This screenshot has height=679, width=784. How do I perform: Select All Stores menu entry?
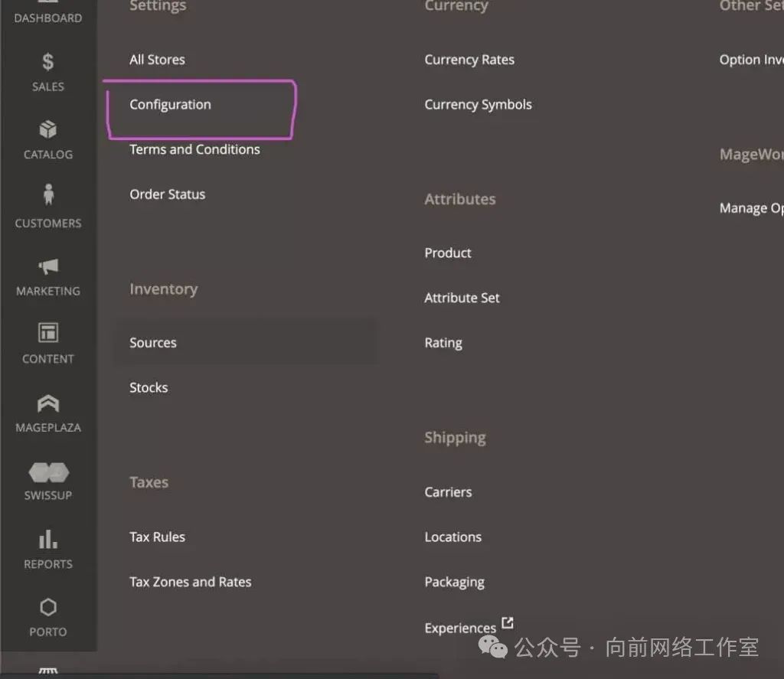click(157, 60)
